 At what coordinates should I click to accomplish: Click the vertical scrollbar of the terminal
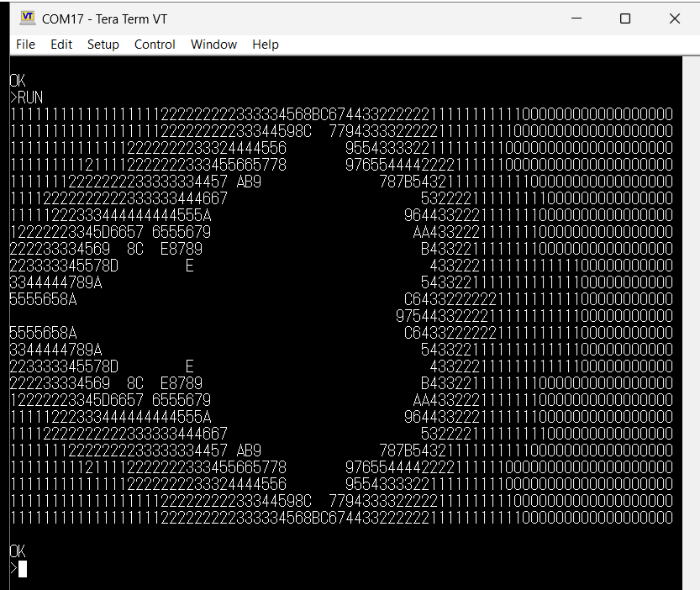[x=691, y=323]
